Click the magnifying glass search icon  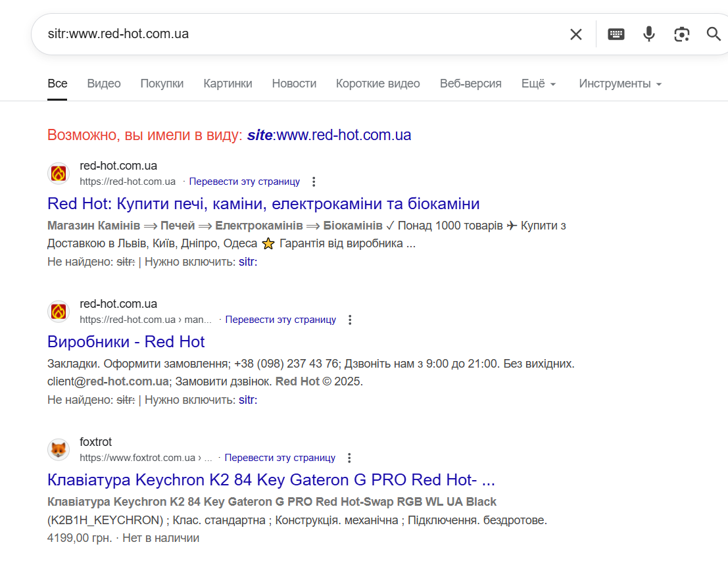tap(714, 34)
